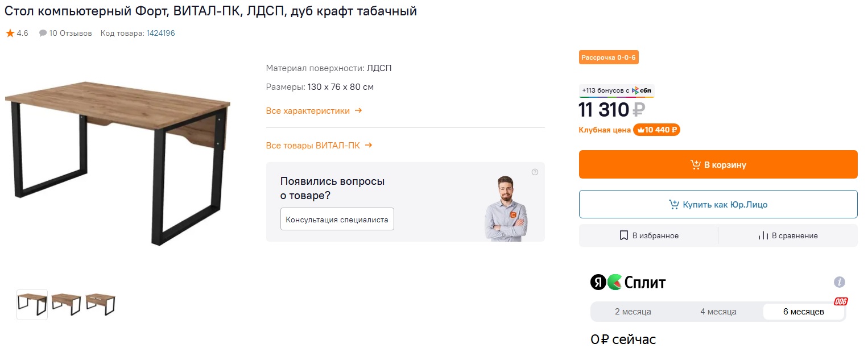Add item to favorites with В избранное

click(648, 235)
